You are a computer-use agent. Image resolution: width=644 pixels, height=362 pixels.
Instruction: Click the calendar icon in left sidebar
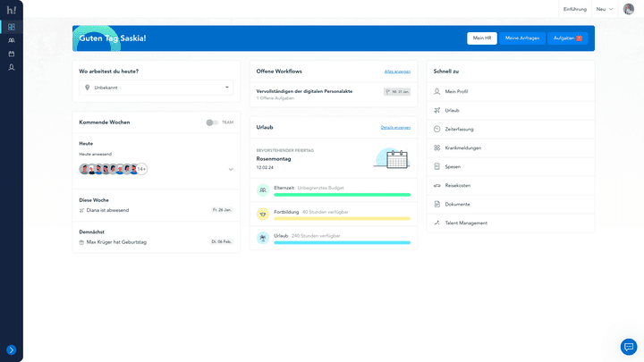tap(12, 54)
